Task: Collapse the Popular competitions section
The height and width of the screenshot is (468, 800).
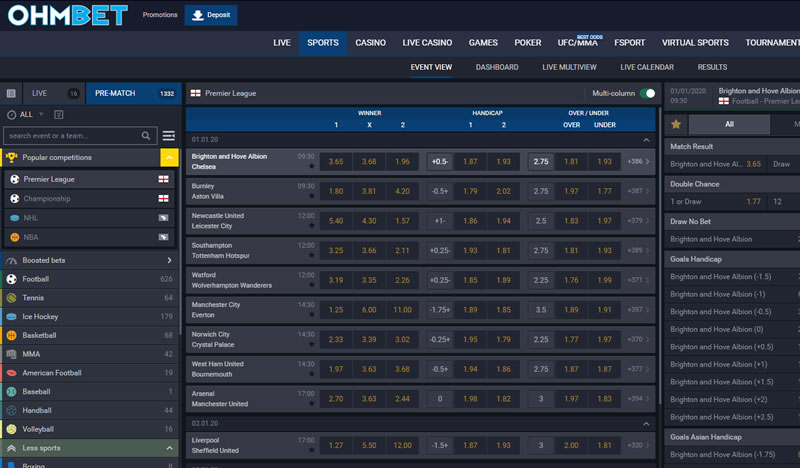Action: [169, 158]
